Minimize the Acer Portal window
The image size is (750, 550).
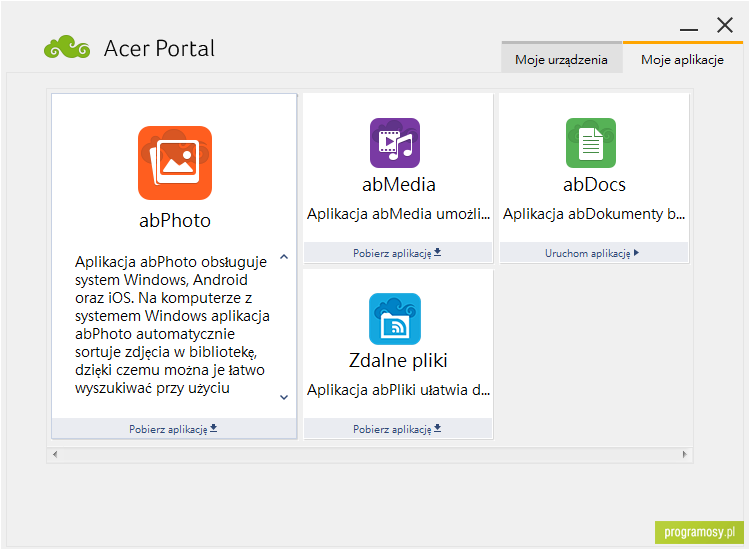coord(689,30)
